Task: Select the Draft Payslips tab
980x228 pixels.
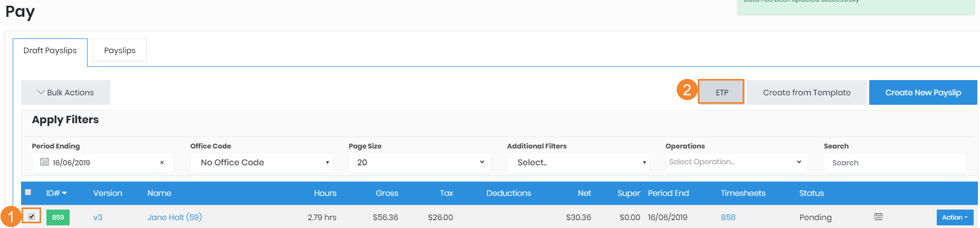Action: coord(50,51)
